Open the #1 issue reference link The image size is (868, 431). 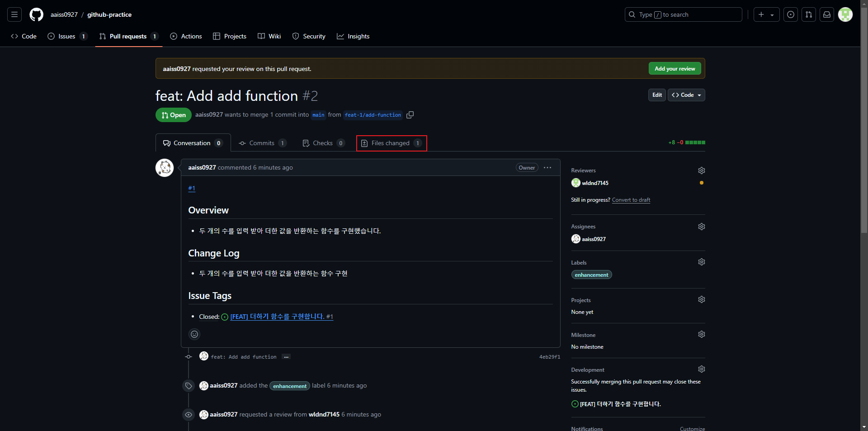pos(192,188)
